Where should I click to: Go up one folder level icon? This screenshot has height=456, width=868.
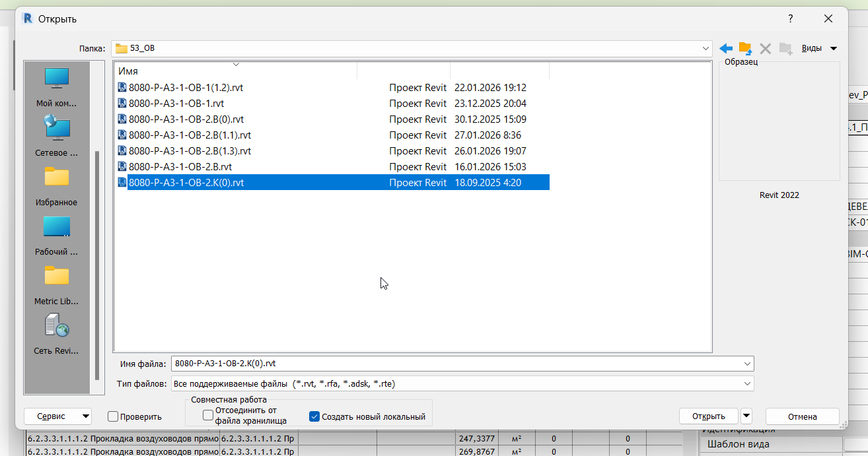click(745, 48)
